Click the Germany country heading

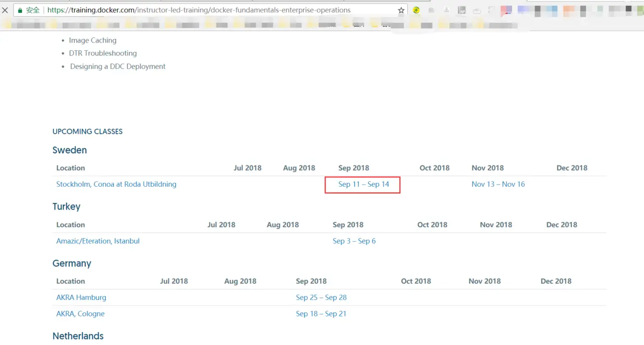coord(72,264)
